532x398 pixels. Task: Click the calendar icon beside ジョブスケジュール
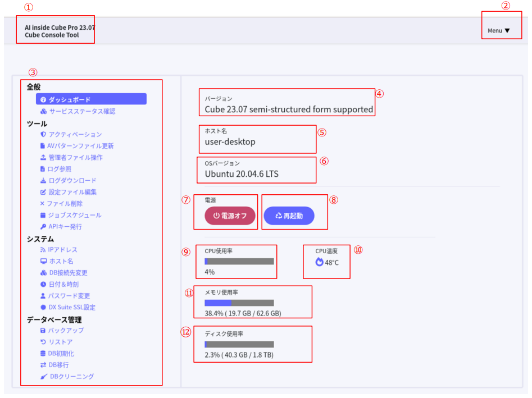[43, 215]
